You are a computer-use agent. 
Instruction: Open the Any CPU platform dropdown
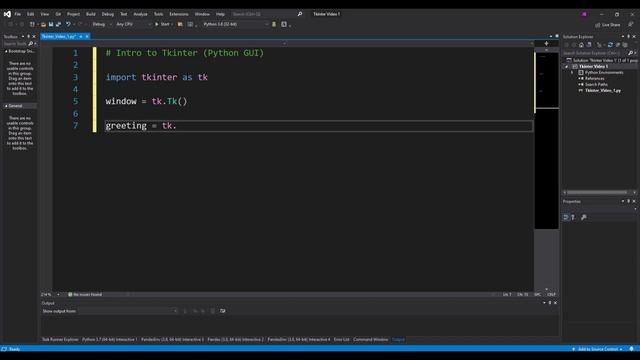(x=133, y=24)
